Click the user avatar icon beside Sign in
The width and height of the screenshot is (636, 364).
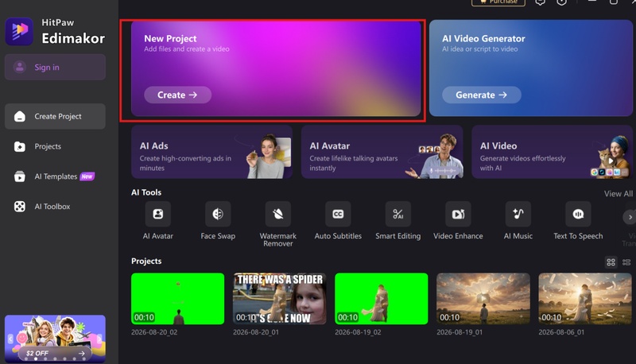[x=19, y=67]
